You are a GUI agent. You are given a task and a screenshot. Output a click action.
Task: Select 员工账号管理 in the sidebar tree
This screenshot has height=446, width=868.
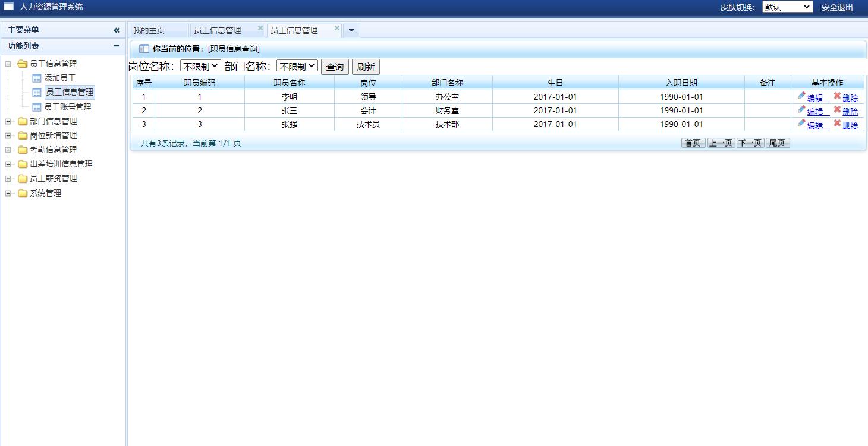67,107
